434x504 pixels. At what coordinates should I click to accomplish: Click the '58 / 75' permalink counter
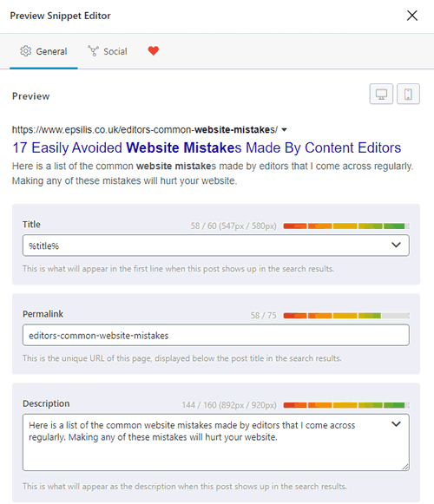coord(264,315)
